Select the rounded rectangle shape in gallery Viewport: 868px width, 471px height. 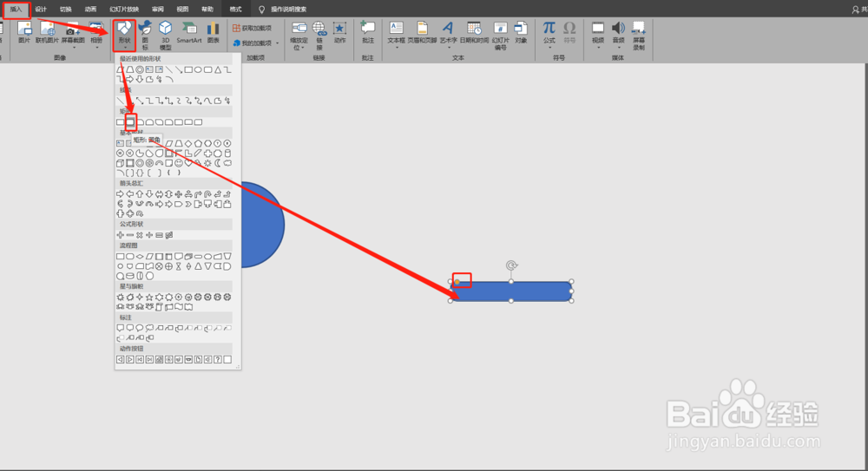coord(130,121)
